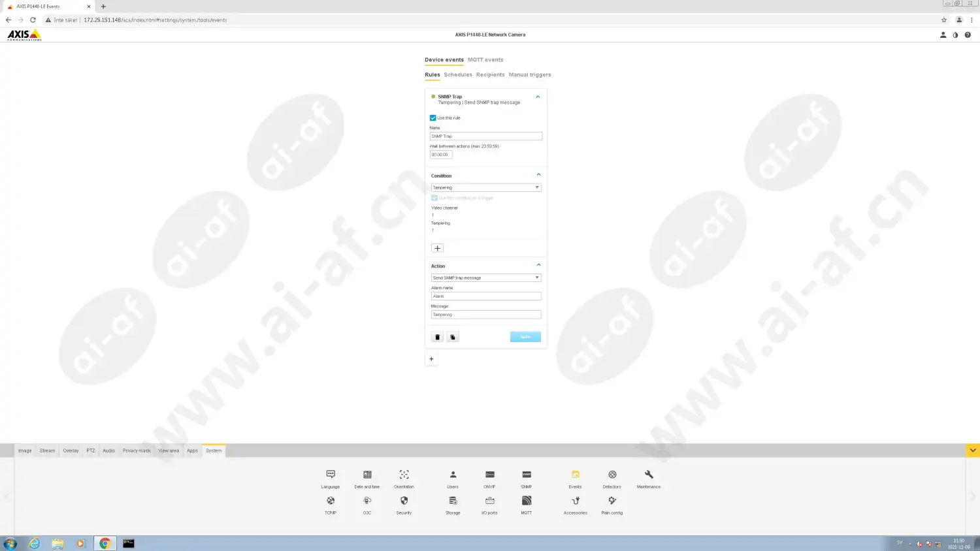Open Internet Explorer from the taskbar
980x551 pixels.
click(x=34, y=543)
